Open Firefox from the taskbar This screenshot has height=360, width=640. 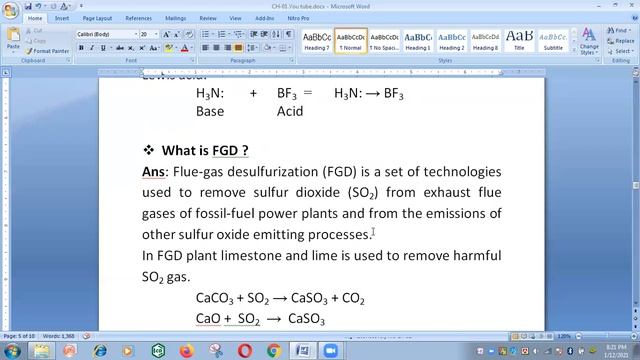point(187,351)
